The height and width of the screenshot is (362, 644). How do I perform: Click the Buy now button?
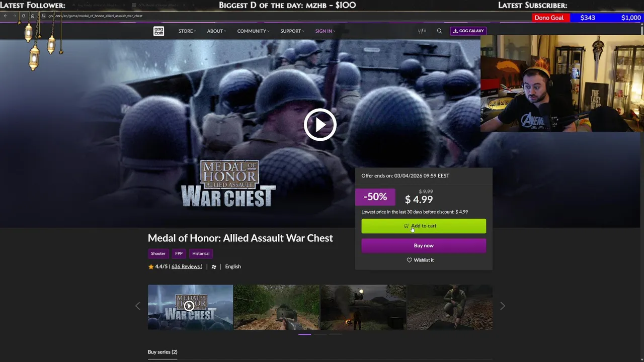pos(424,246)
